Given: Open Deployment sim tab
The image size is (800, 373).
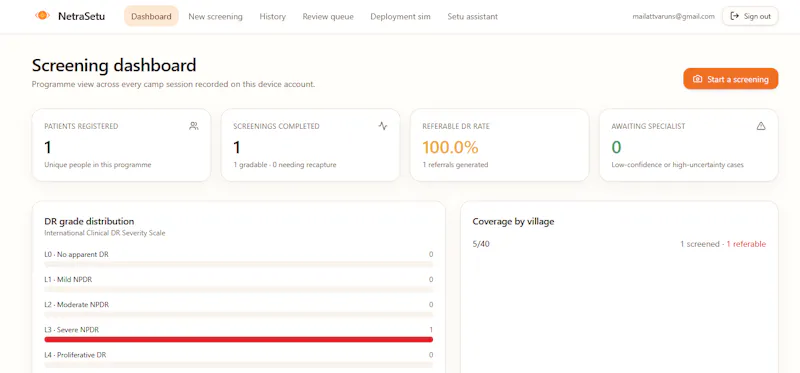Looking at the screenshot, I should pos(401,16).
